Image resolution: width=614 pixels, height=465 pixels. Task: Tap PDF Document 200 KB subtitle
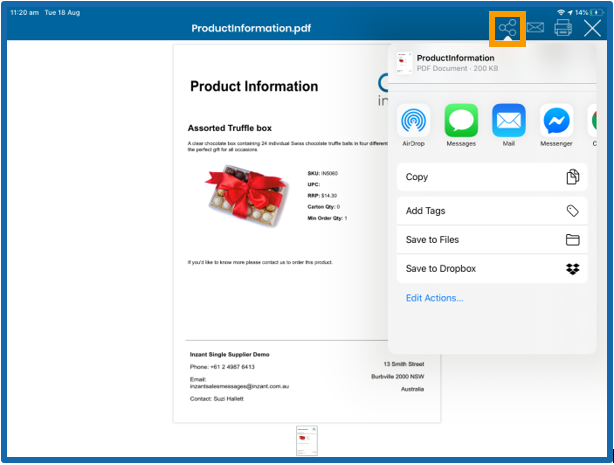457,69
